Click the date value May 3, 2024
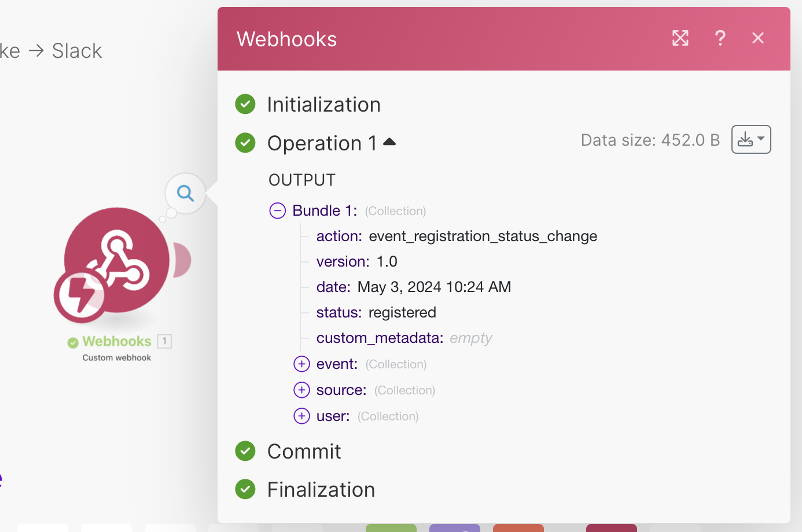The image size is (802, 532). coord(435,287)
